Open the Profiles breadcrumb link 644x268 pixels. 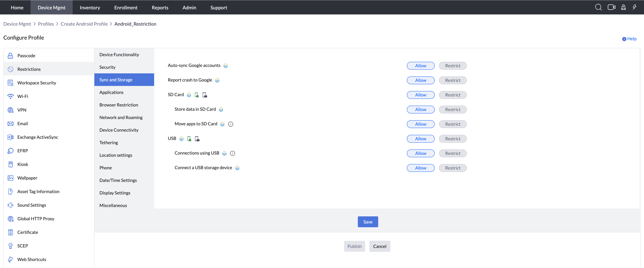(x=46, y=24)
